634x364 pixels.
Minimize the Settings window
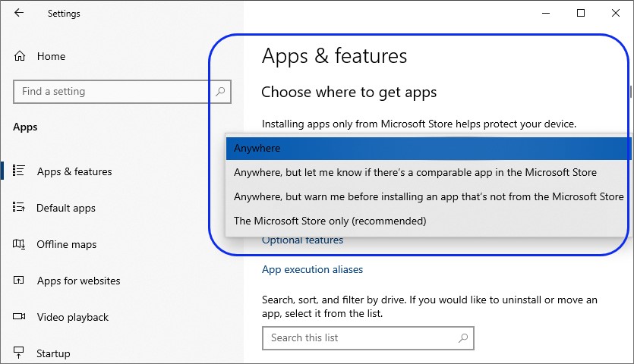pos(546,14)
